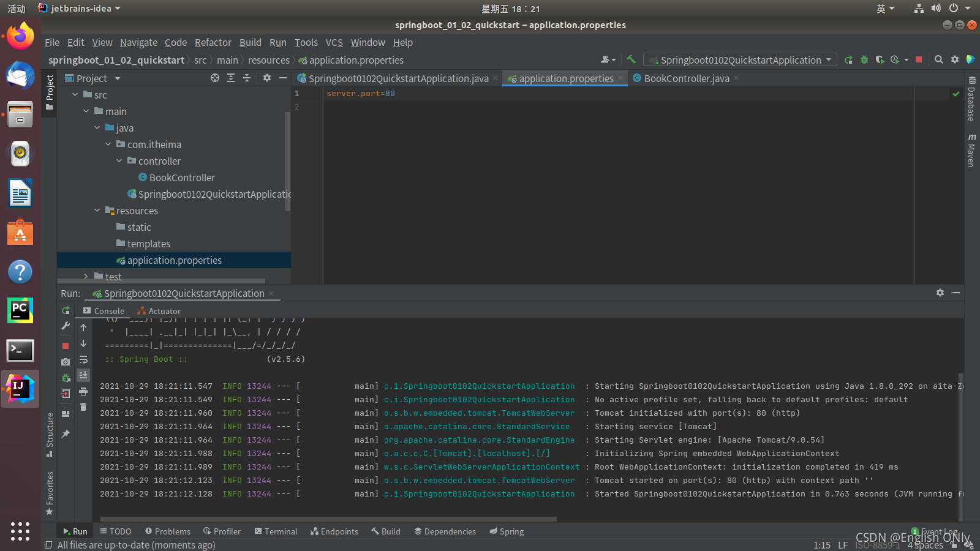The width and height of the screenshot is (980, 551).
Task: Switch to BookController.java editor tab
Action: click(686, 78)
